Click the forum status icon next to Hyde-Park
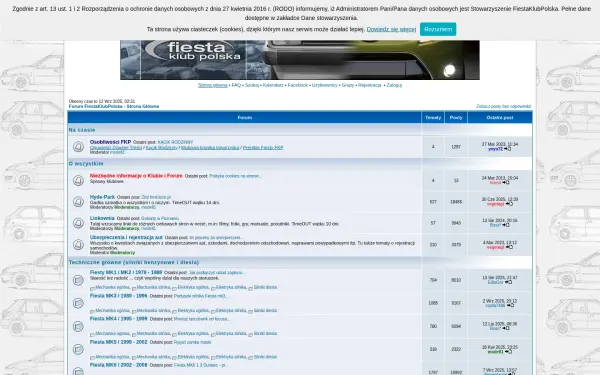Image resolution: width=600 pixels, height=375 pixels. pos(78,202)
